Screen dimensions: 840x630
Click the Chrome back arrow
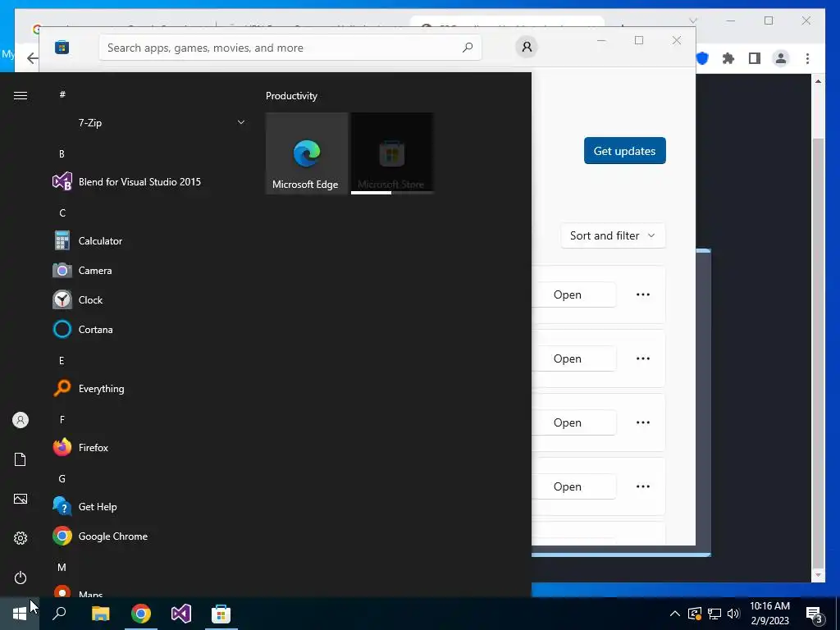coord(32,58)
